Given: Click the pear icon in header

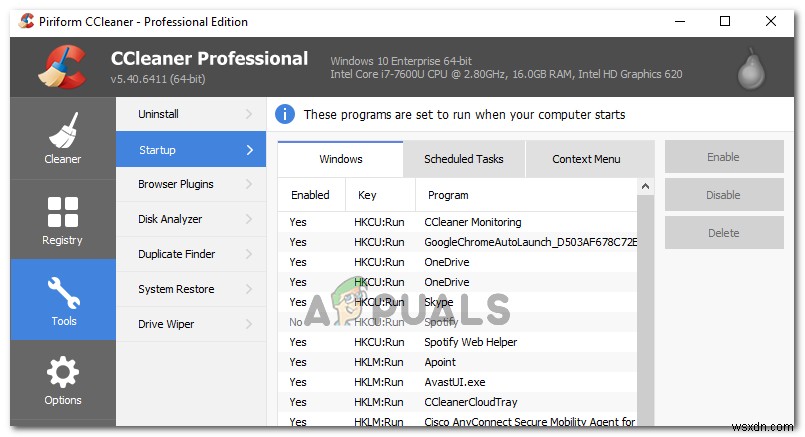Looking at the screenshot, I should (x=750, y=68).
